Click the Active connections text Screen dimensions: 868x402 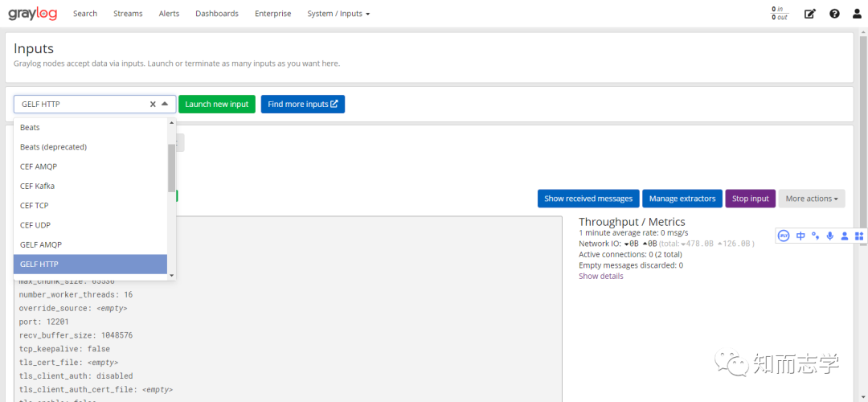[631, 254]
